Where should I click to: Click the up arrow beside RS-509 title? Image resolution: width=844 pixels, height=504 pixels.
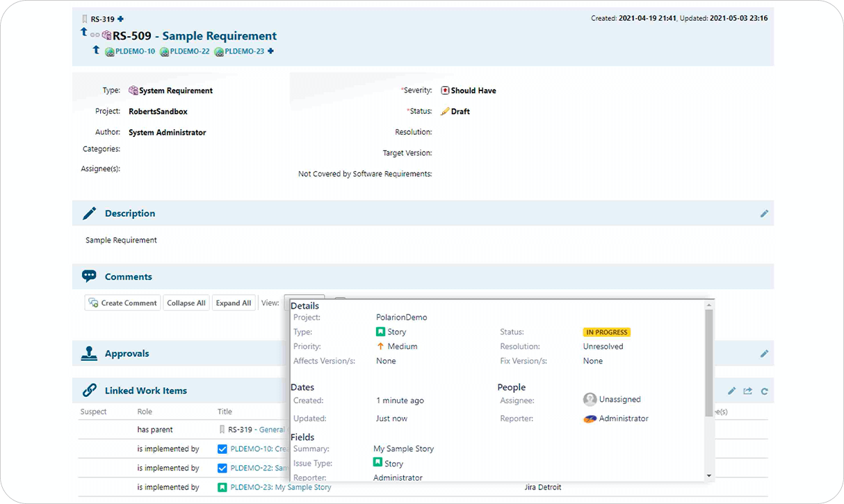84,32
